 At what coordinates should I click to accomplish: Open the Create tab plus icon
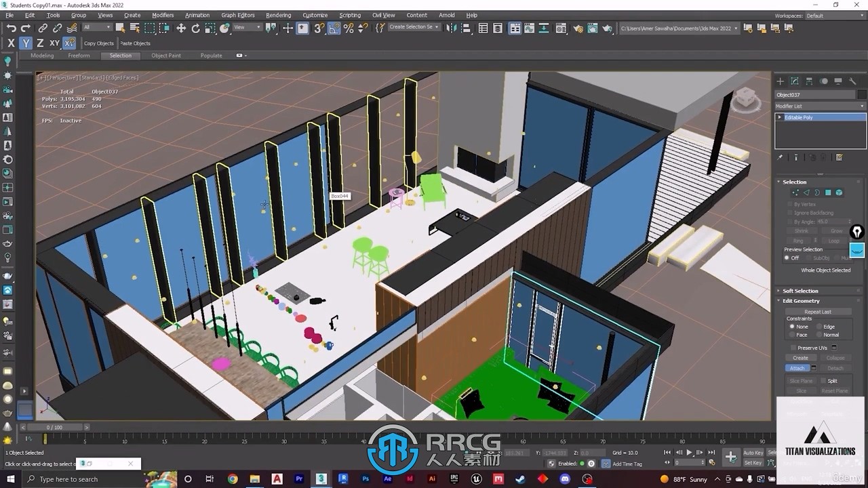click(x=780, y=81)
